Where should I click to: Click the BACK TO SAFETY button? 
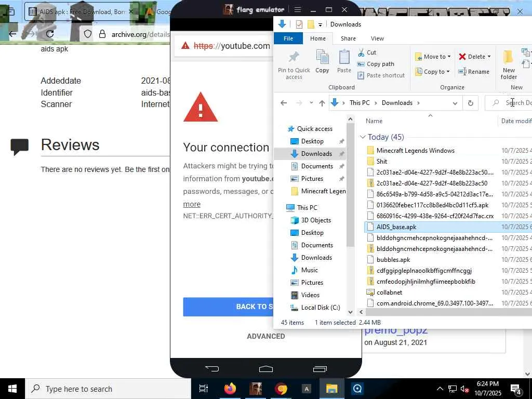click(x=228, y=307)
